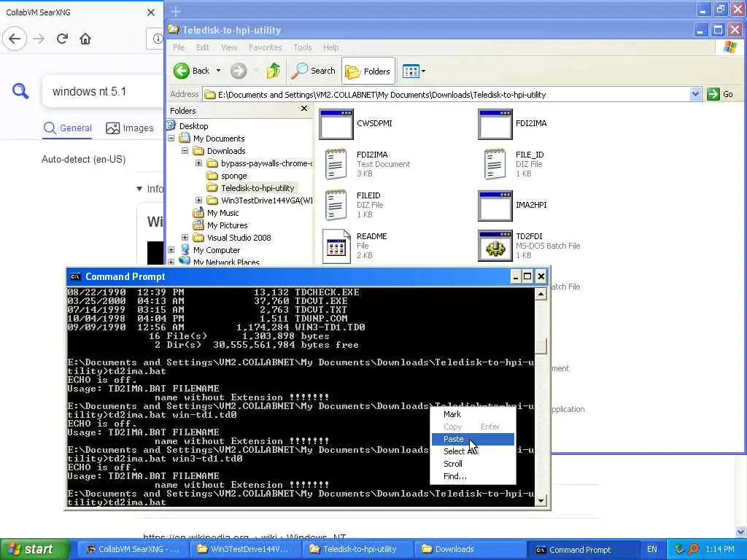Choose Mark from the context menu
Image resolution: width=747 pixels, height=560 pixels.
click(x=473, y=414)
